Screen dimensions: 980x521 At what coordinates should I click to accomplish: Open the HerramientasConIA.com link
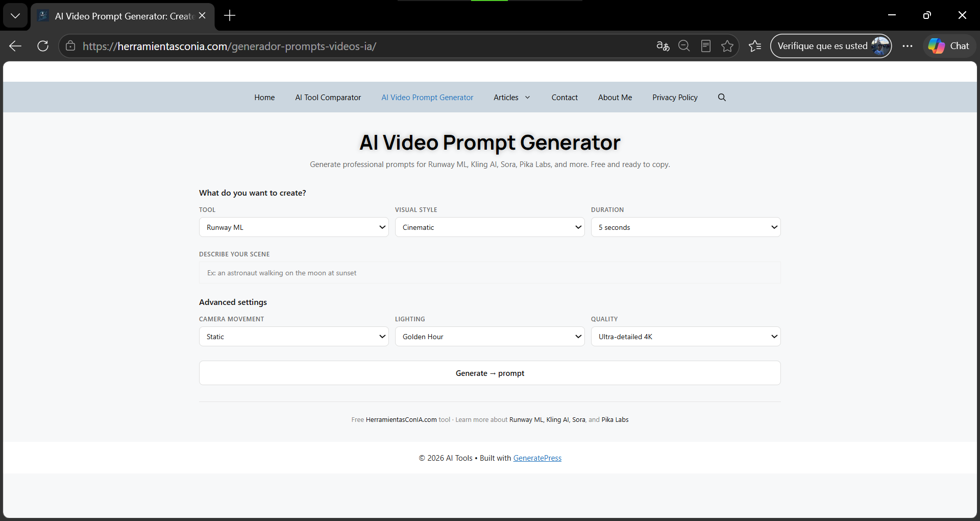pos(401,420)
